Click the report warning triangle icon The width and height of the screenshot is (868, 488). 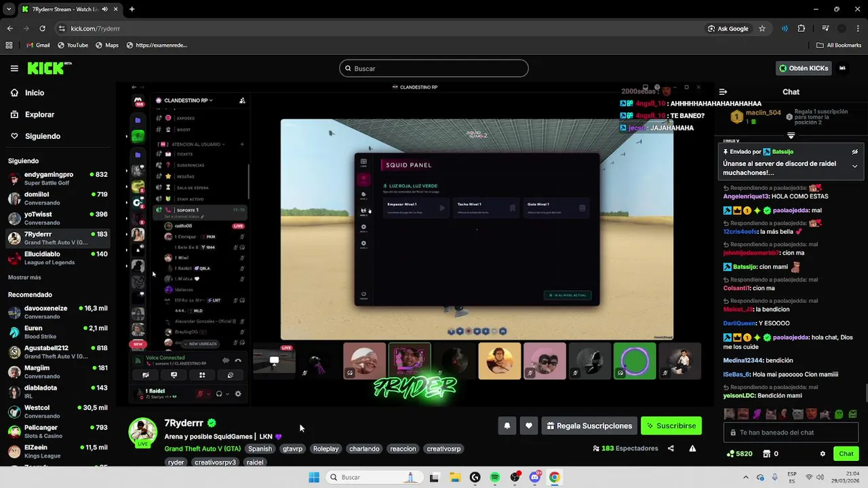tap(692, 448)
